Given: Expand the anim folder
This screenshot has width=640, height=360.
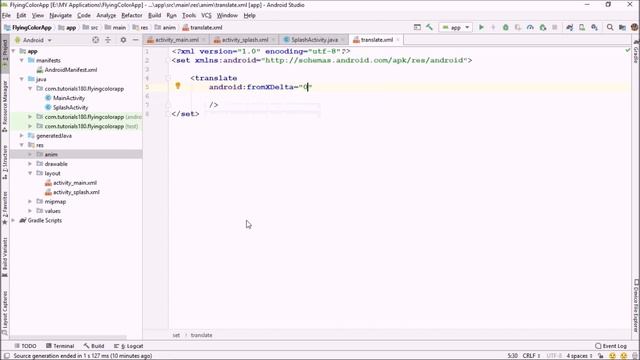Looking at the screenshot, I should 30,154.
